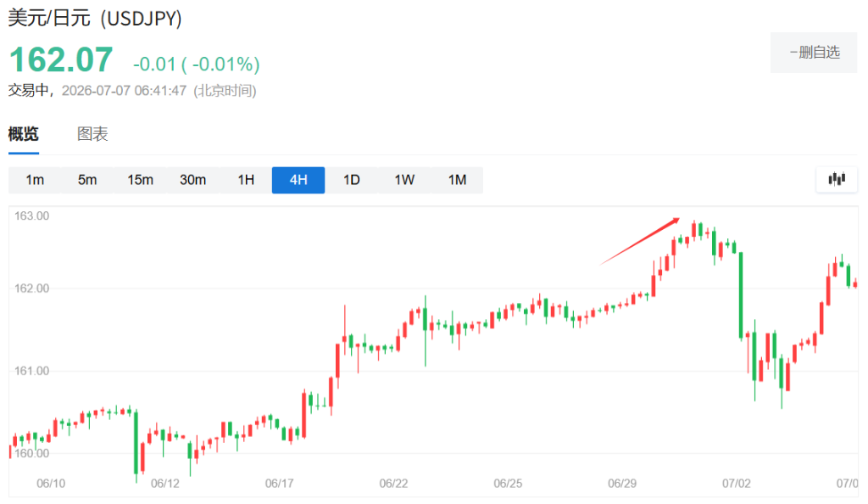Switch chart to 1W weekly view
This screenshot has width=868, height=504.
404,180
